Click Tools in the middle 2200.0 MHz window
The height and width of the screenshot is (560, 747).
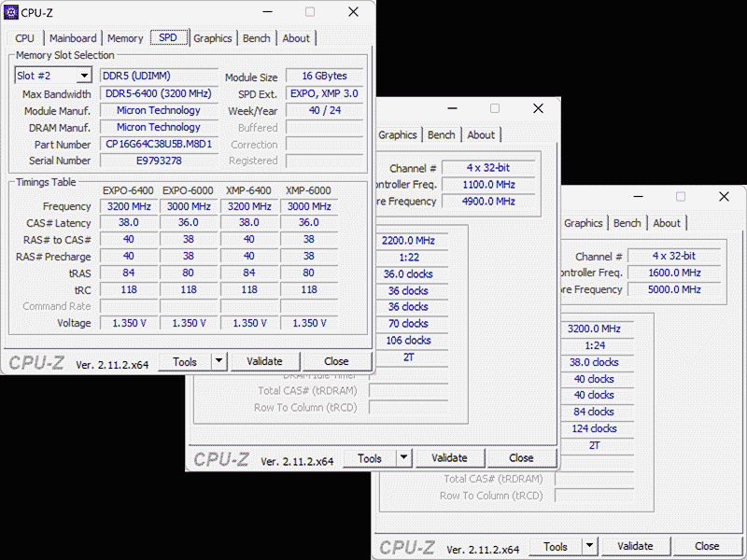[x=370, y=458]
